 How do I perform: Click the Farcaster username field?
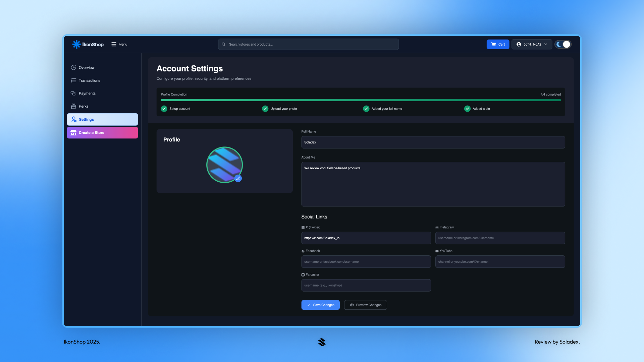click(x=366, y=285)
